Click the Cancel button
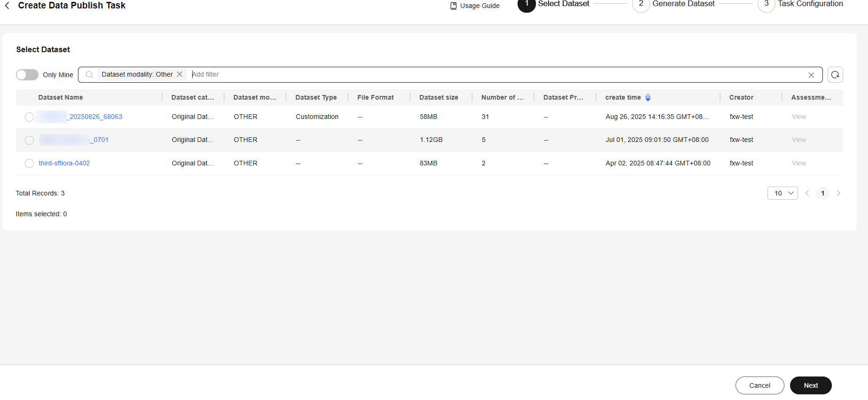868x400 pixels. click(x=759, y=385)
